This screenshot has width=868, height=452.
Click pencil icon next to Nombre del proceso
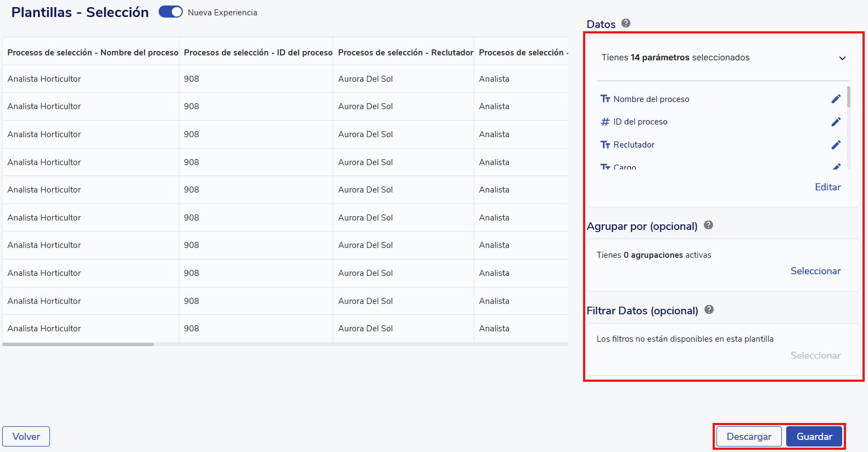(836, 99)
